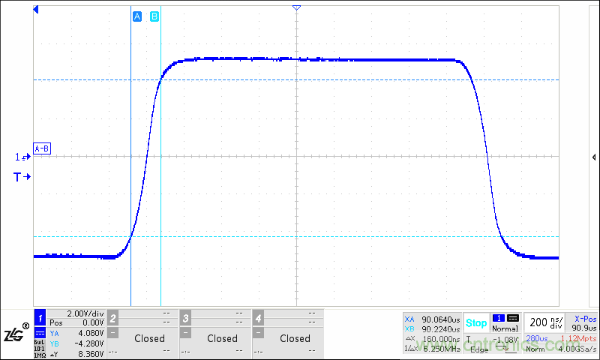The width and height of the screenshot is (600, 360).
Task: Click the Stop acquisition status button
Action: [476, 323]
